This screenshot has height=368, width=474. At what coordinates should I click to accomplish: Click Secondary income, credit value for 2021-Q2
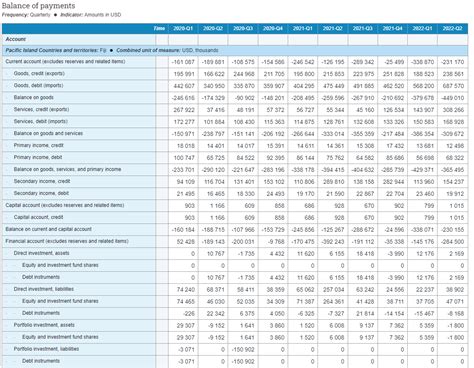pos(334,182)
